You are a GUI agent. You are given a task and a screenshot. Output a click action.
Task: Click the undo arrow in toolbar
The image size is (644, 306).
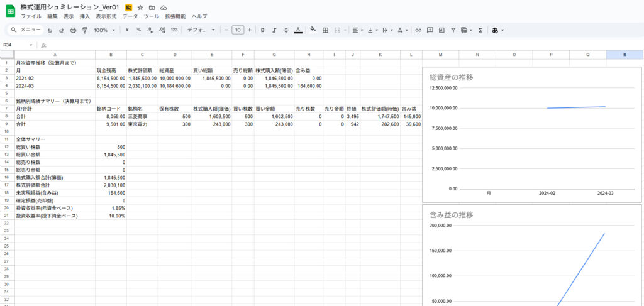50,30
